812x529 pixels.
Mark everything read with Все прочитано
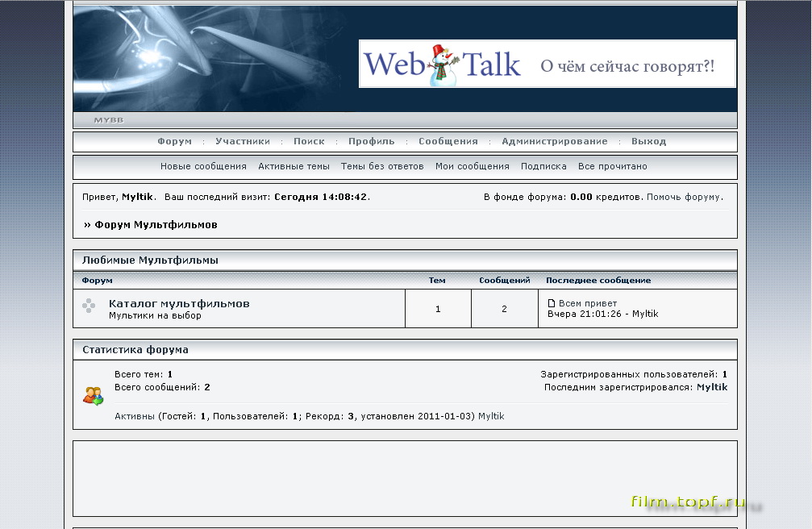pyautogui.click(x=613, y=166)
